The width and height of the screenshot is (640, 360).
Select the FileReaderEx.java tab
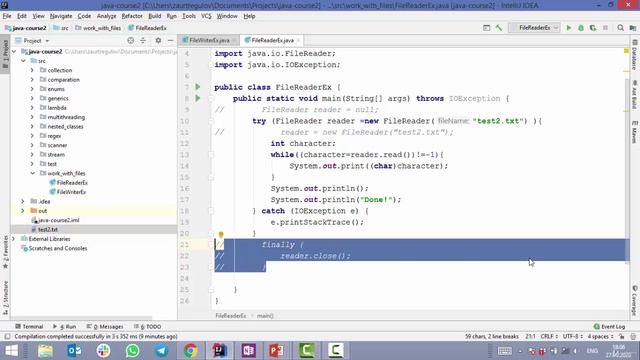click(x=272, y=40)
